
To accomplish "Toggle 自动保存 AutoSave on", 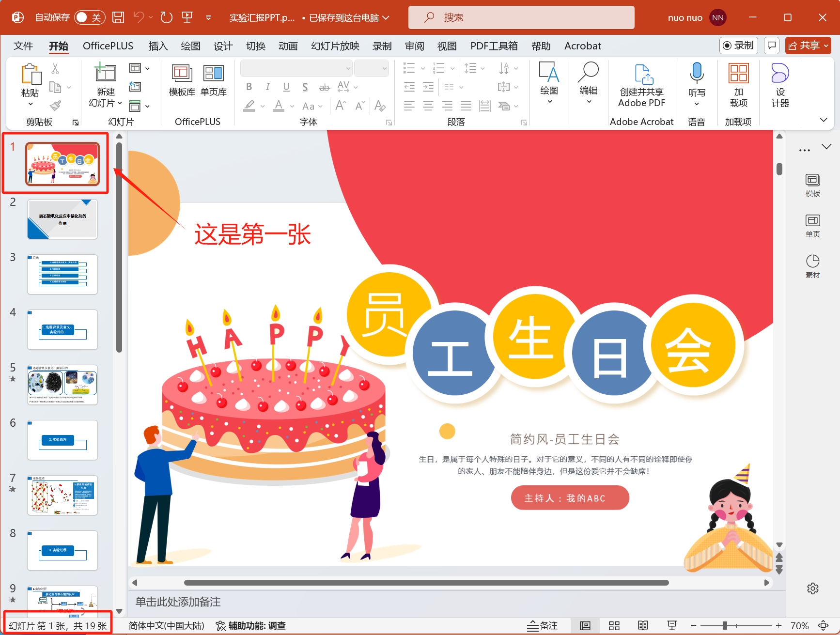I will (x=89, y=16).
